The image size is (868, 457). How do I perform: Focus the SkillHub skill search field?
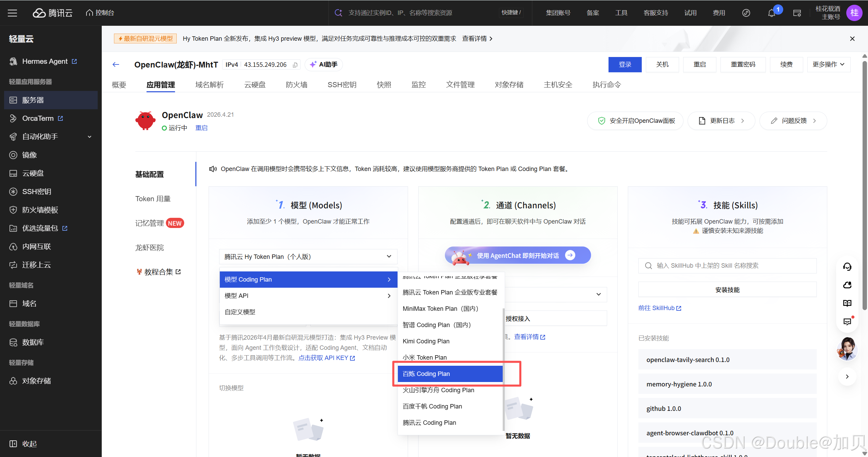pyautogui.click(x=727, y=266)
